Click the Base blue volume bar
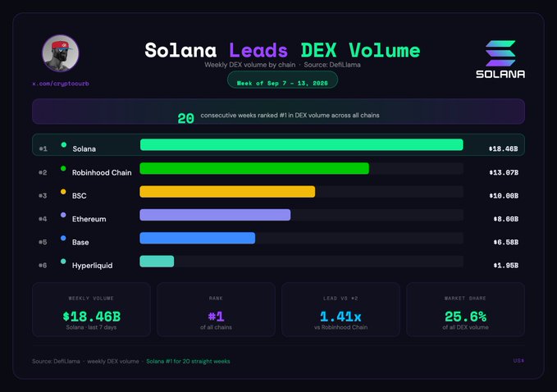557x392 pixels. [x=197, y=239]
